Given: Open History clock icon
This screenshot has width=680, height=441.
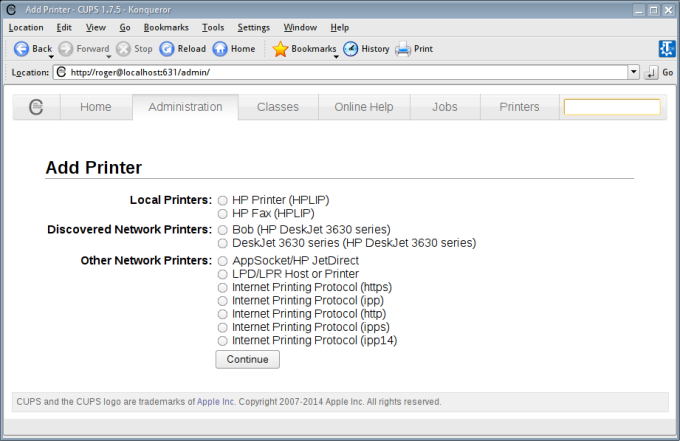Looking at the screenshot, I should [351, 49].
